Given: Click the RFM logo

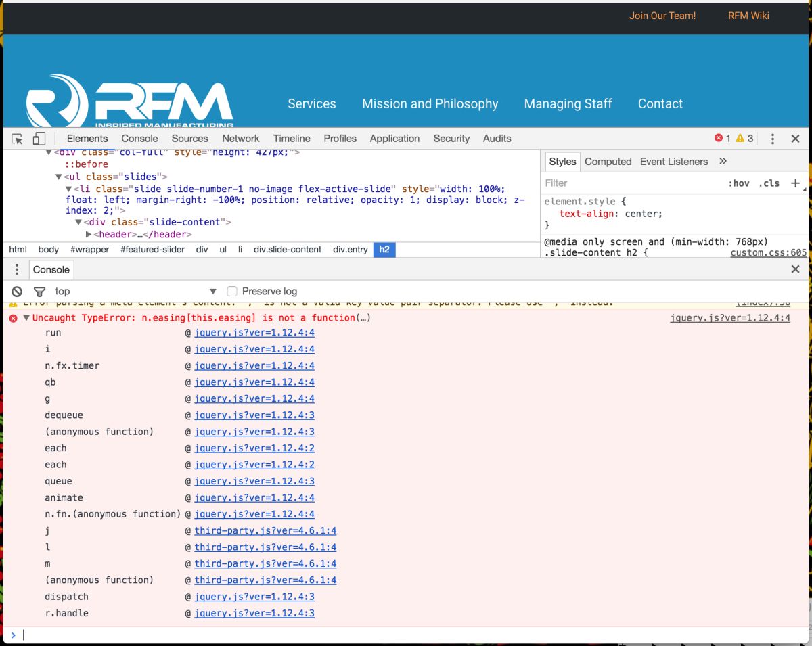Looking at the screenshot, I should [129, 101].
